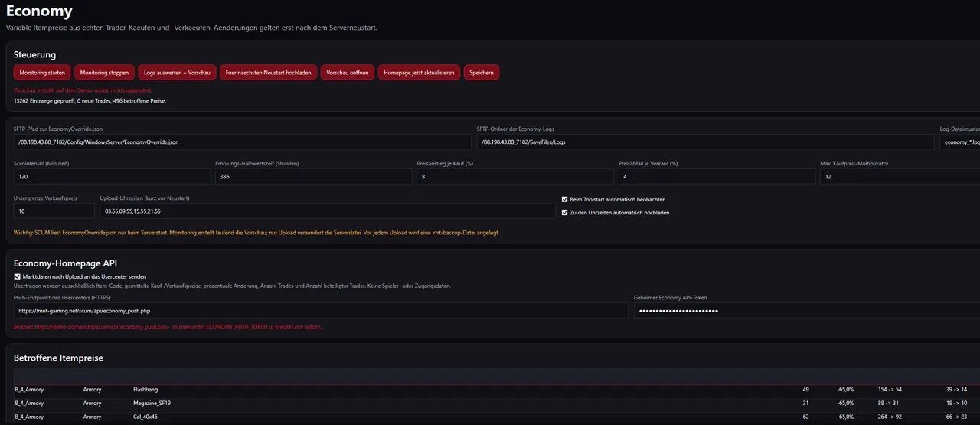
Task: Click the 154 -> 54 price cell
Action: pyautogui.click(x=890, y=390)
